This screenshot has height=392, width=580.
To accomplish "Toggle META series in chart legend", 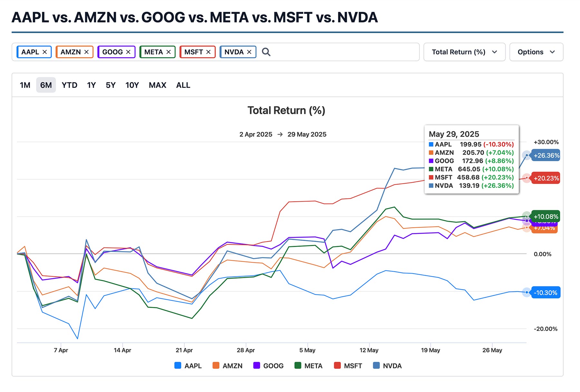I will click(308, 366).
